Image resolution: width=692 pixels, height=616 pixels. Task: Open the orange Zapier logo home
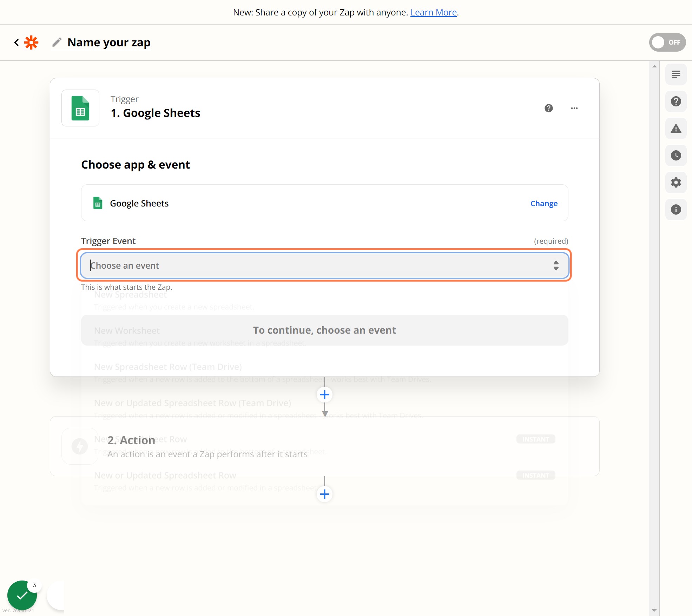click(x=31, y=42)
